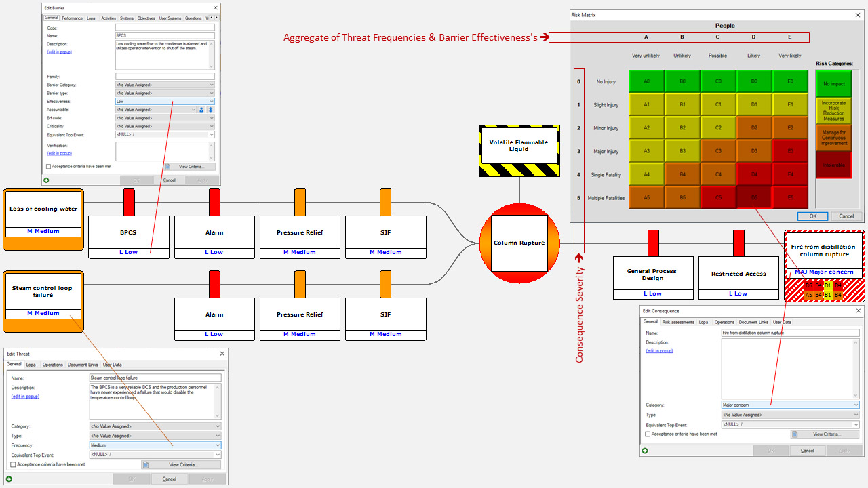Select the D5 cell in the risk matrix
The width and height of the screenshot is (868, 488).
tap(754, 198)
